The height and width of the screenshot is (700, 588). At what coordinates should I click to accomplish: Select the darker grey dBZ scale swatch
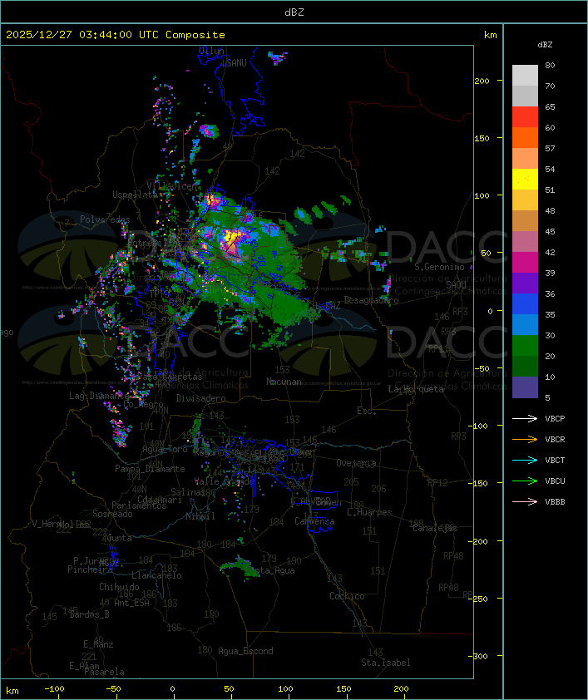(525, 96)
